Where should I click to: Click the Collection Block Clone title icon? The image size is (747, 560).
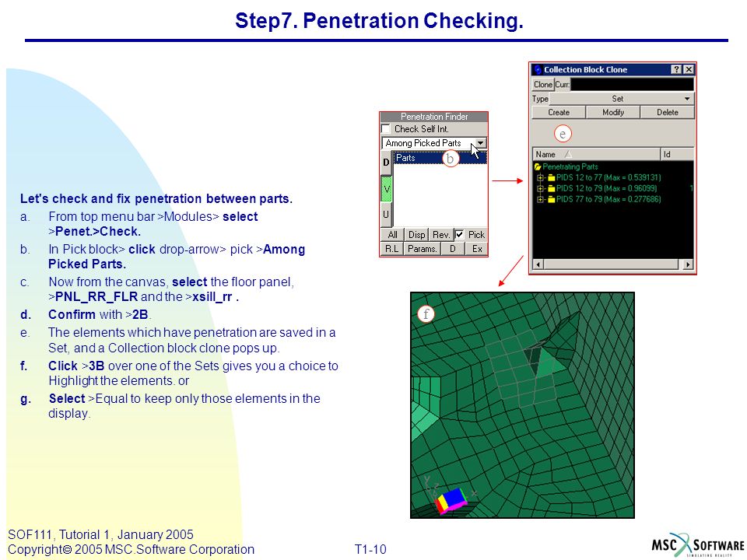coord(538,69)
